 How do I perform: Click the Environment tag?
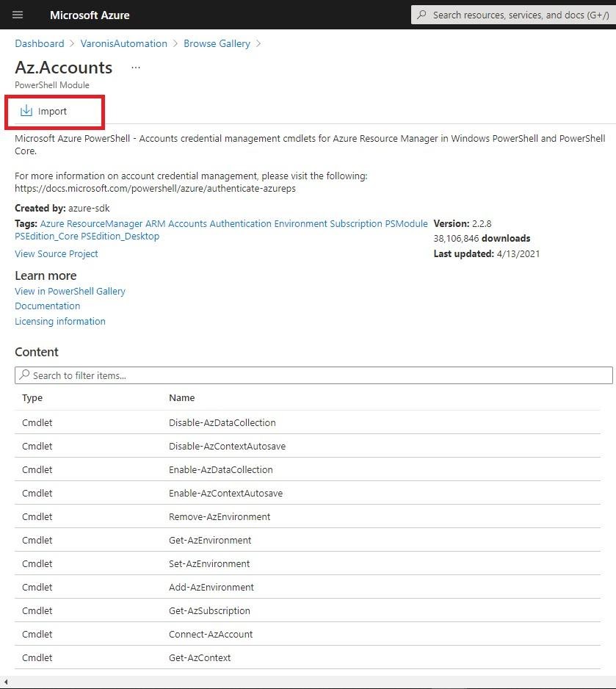point(301,223)
